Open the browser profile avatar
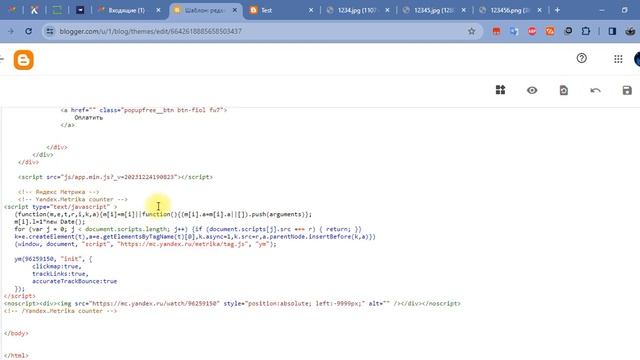The image size is (640, 360). click(630, 31)
